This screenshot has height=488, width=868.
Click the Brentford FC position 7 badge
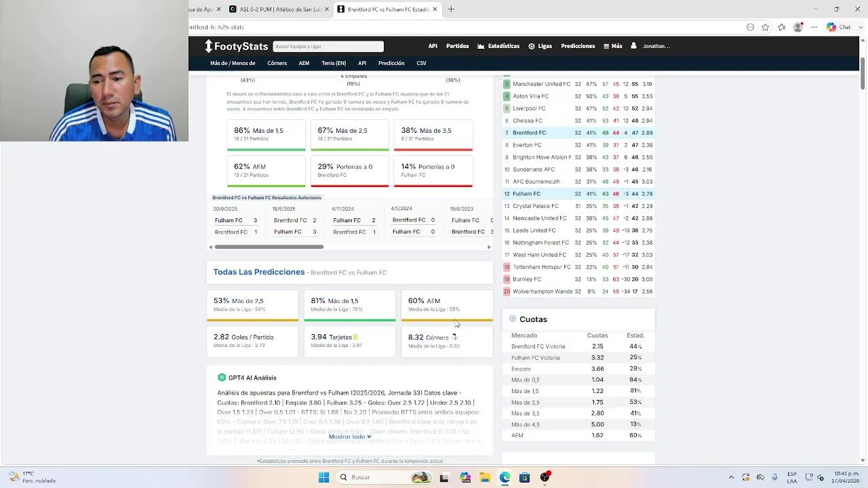507,133
